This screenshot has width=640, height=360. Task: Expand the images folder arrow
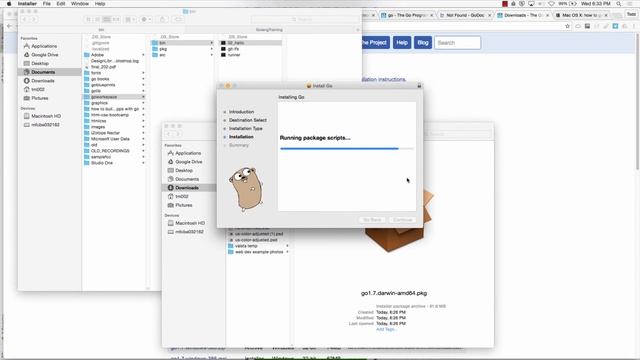click(143, 127)
